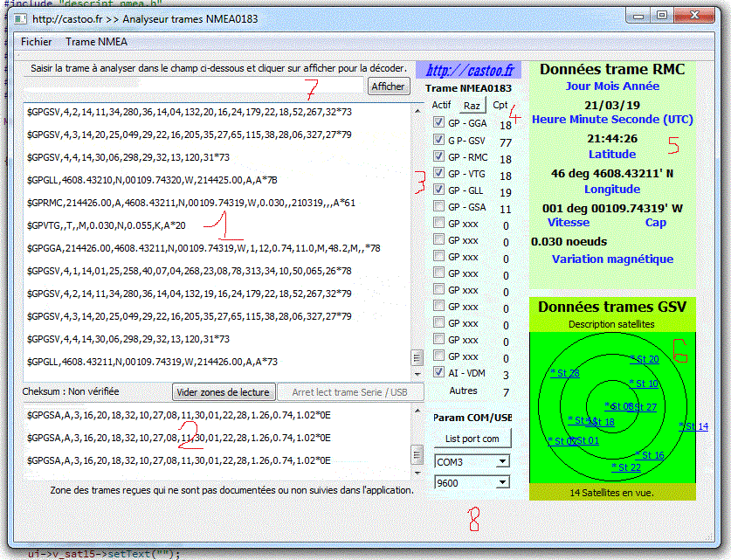731x560 pixels.
Task: Check the first GP xxx checkbox below GSA
Action: 438,223
